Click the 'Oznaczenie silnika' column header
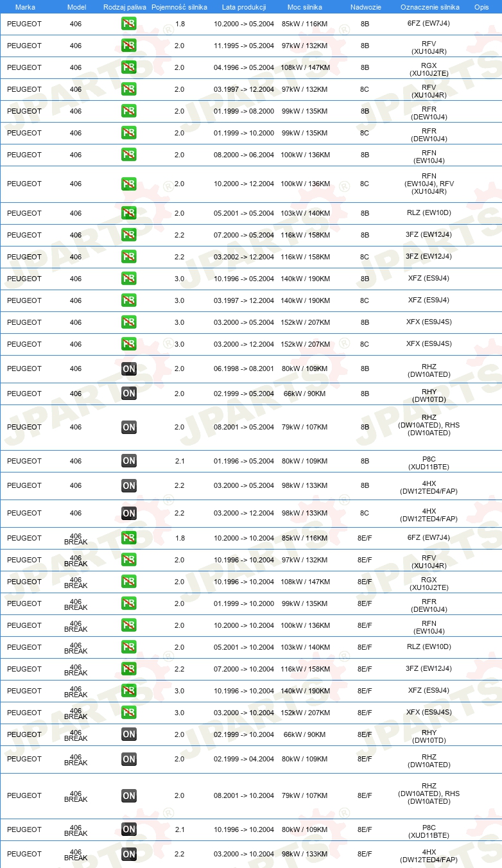The width and height of the screenshot is (502, 868). pos(430,7)
